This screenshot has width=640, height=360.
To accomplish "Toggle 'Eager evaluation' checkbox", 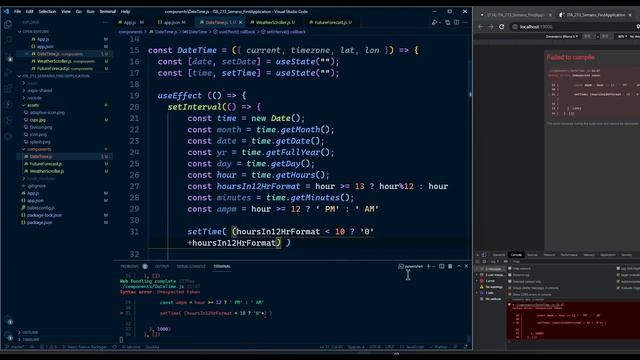I will click(618, 275).
